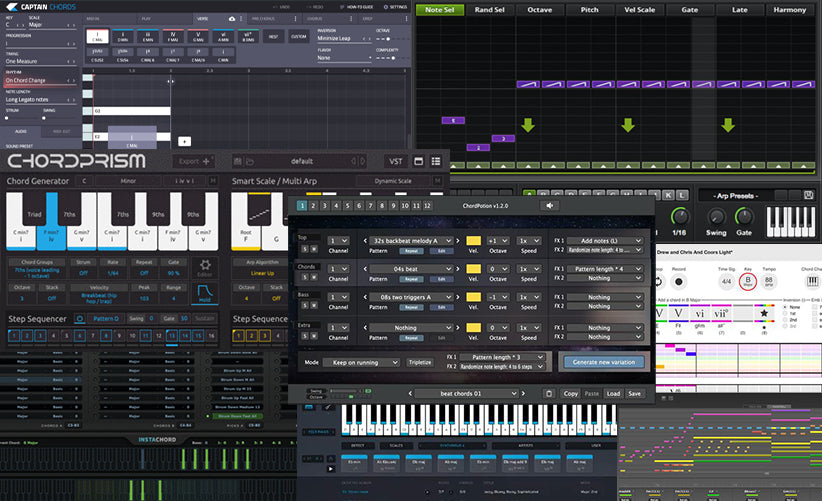Open the Pattern length * 3 global FX dropdown
This screenshot has height=501, width=822.
coord(502,357)
